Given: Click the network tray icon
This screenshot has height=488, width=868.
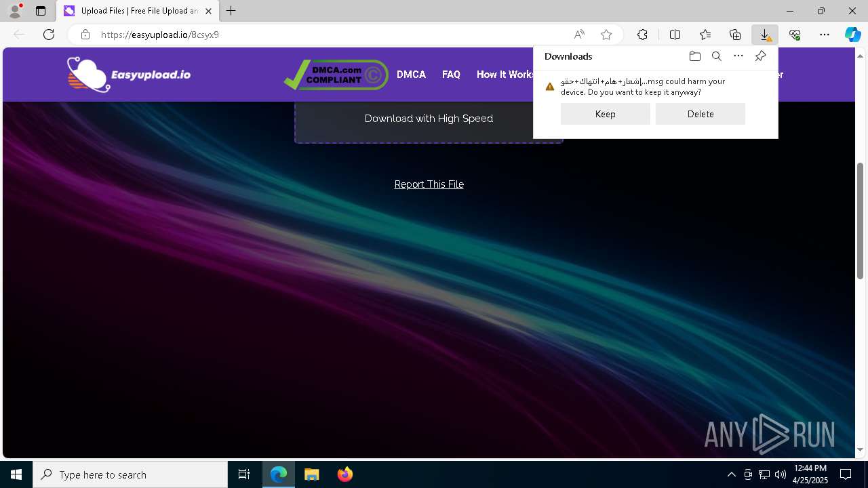Looking at the screenshot, I should pos(764,474).
